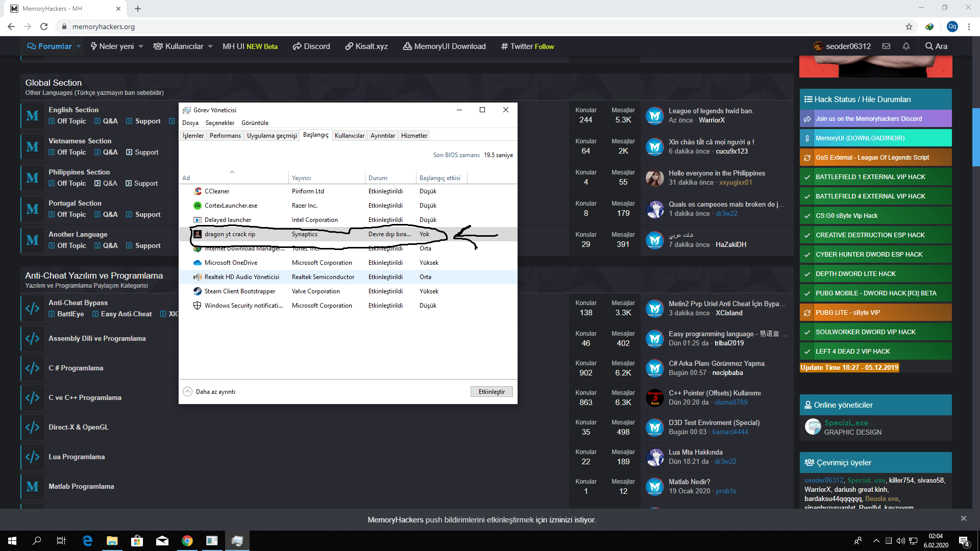Reload the MemoryHackers page
Screen dimensions: 980x551
tap(44, 27)
